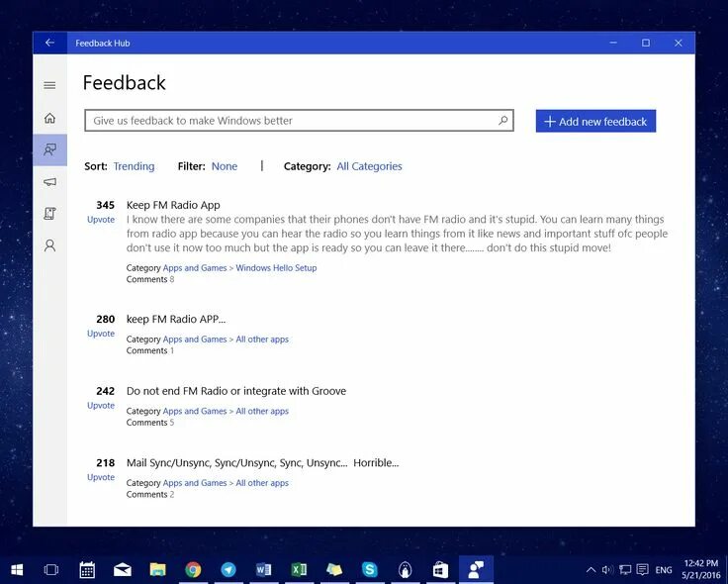Upvote the Groove integration feedback
The width and height of the screenshot is (728, 584).
101,405
